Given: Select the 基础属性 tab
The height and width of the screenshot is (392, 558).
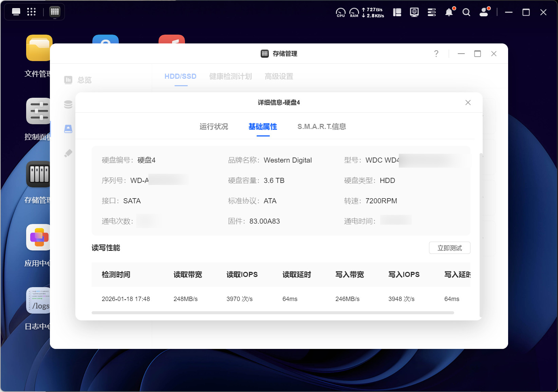Looking at the screenshot, I should pos(263,127).
